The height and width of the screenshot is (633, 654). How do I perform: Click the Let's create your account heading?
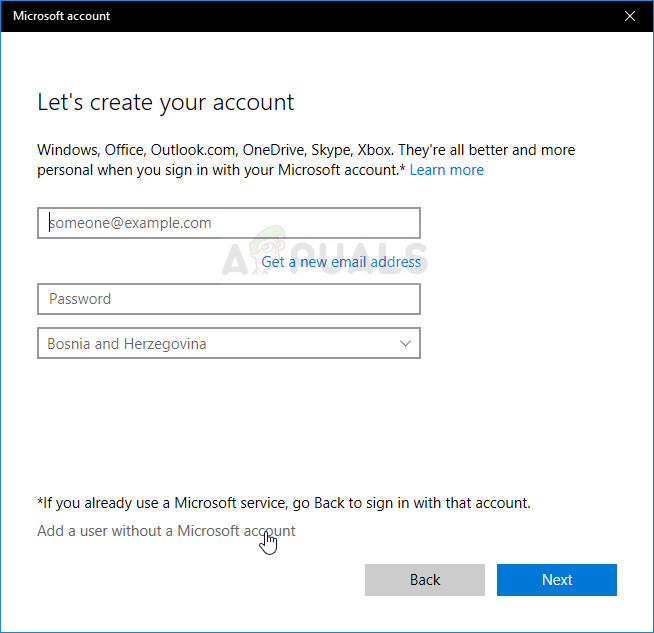pos(166,102)
